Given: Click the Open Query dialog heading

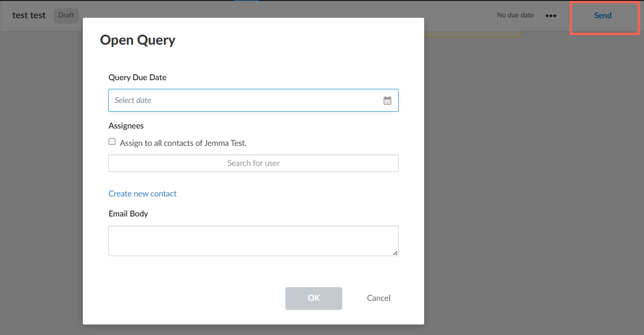Looking at the screenshot, I should click(x=137, y=40).
